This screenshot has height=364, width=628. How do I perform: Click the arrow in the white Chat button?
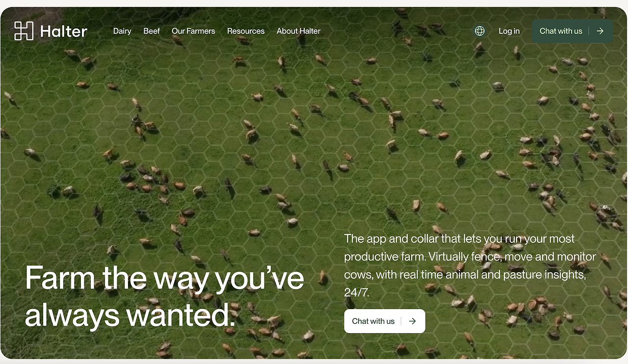[413, 321]
